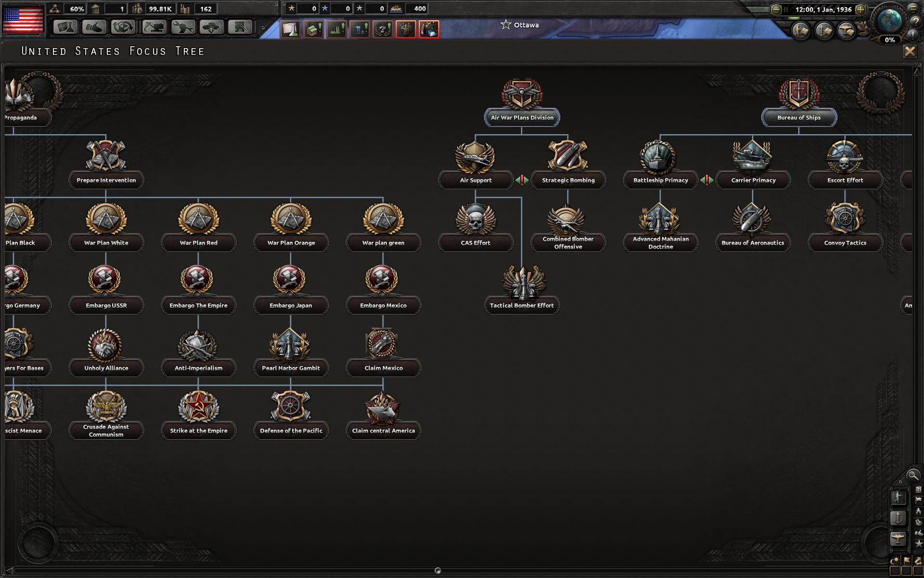
Task: Toggle the flame map mode icon
Action: [x=919, y=512]
